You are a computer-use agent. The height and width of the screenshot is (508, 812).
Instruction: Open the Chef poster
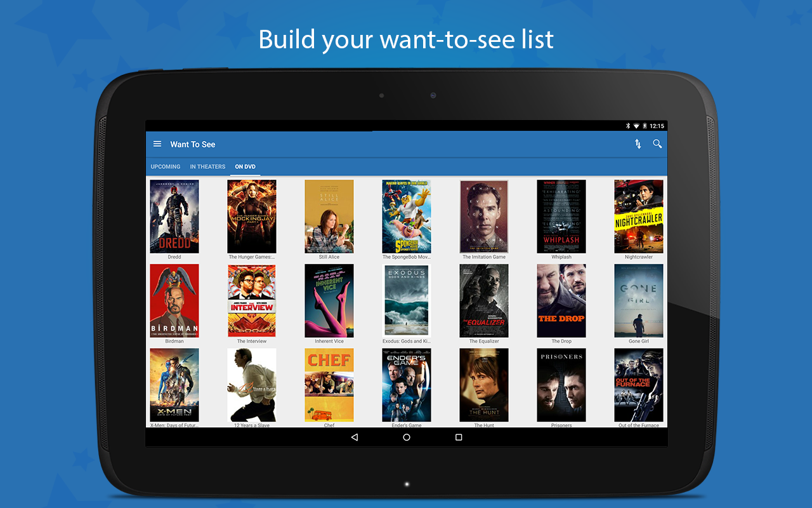(x=329, y=385)
